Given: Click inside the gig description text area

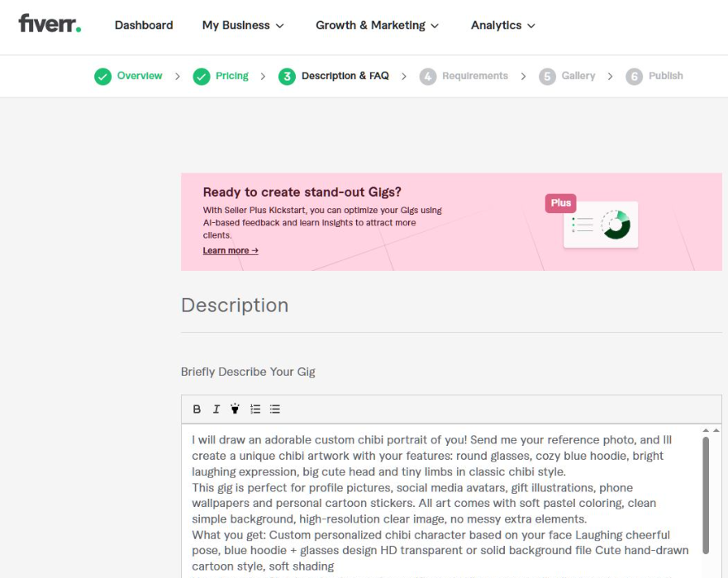Looking at the screenshot, I should pyautogui.click(x=441, y=503).
